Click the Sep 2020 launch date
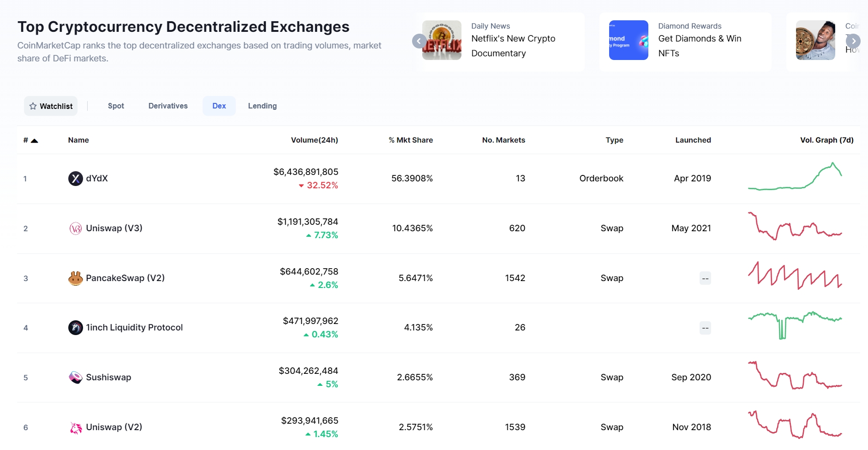This screenshot has height=450, width=868. [x=691, y=378]
